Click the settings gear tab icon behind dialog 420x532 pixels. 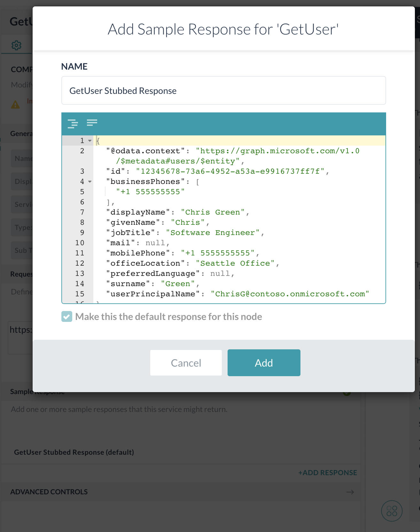click(16, 45)
